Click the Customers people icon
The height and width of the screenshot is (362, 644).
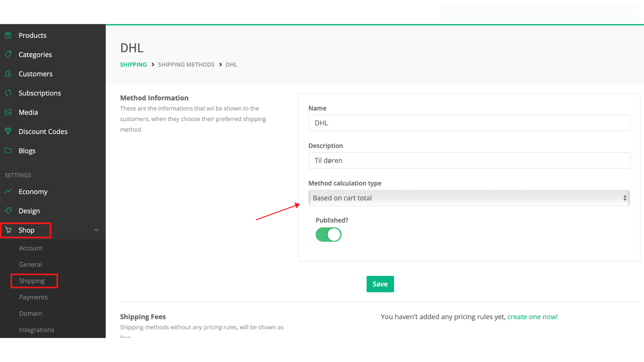click(8, 73)
